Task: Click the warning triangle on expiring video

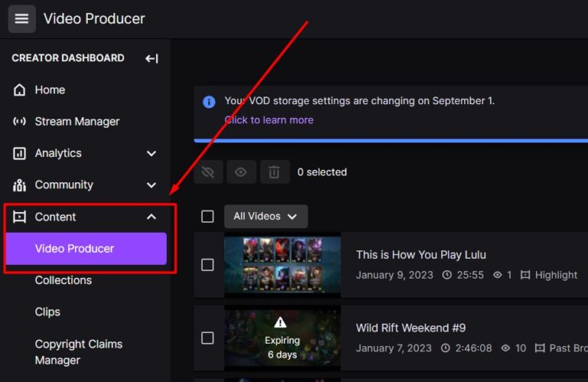Action: pyautogui.click(x=280, y=322)
